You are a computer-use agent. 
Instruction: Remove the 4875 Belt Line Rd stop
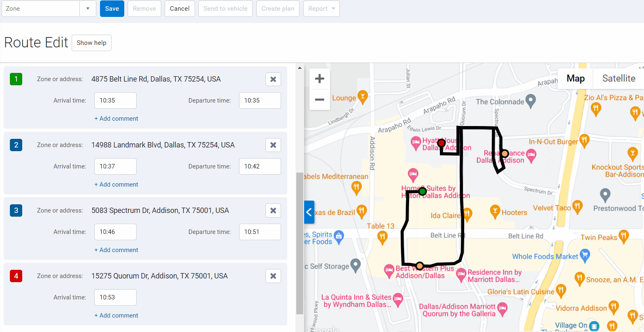[x=273, y=79]
